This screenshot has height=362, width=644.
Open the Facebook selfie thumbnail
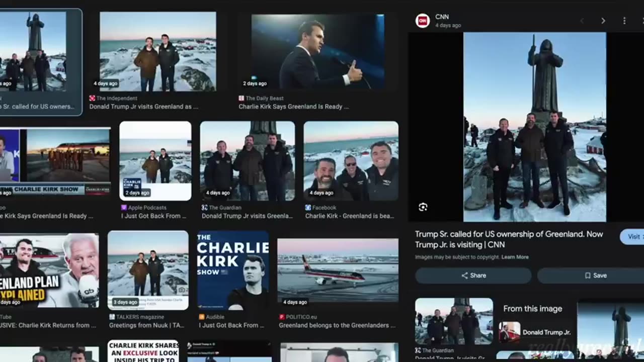pos(351,161)
